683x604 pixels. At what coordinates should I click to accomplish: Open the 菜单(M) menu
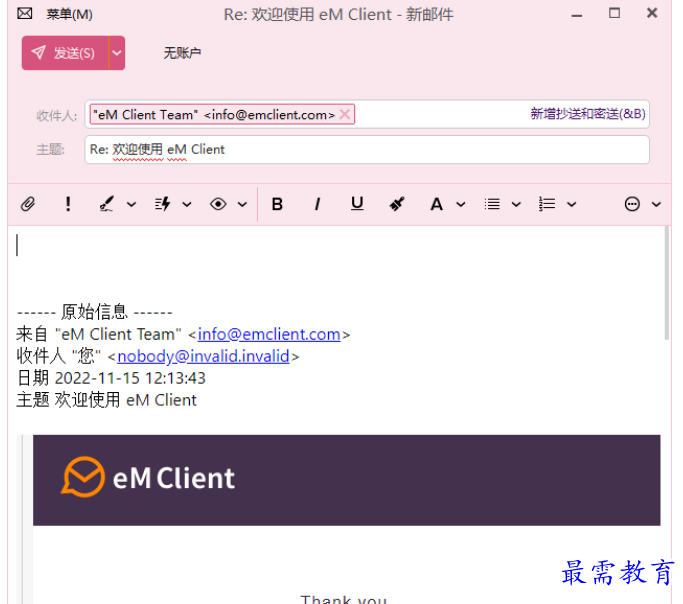70,14
